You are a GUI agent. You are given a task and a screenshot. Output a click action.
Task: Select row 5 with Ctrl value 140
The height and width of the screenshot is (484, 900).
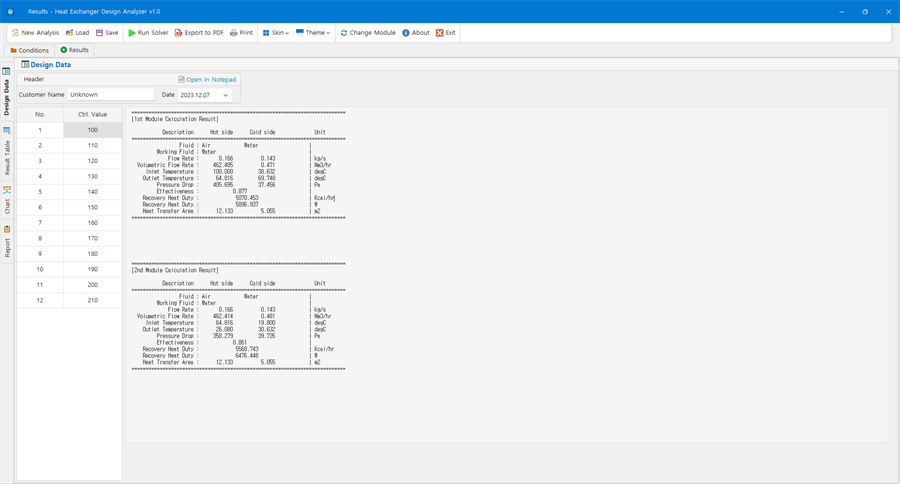[x=69, y=192]
